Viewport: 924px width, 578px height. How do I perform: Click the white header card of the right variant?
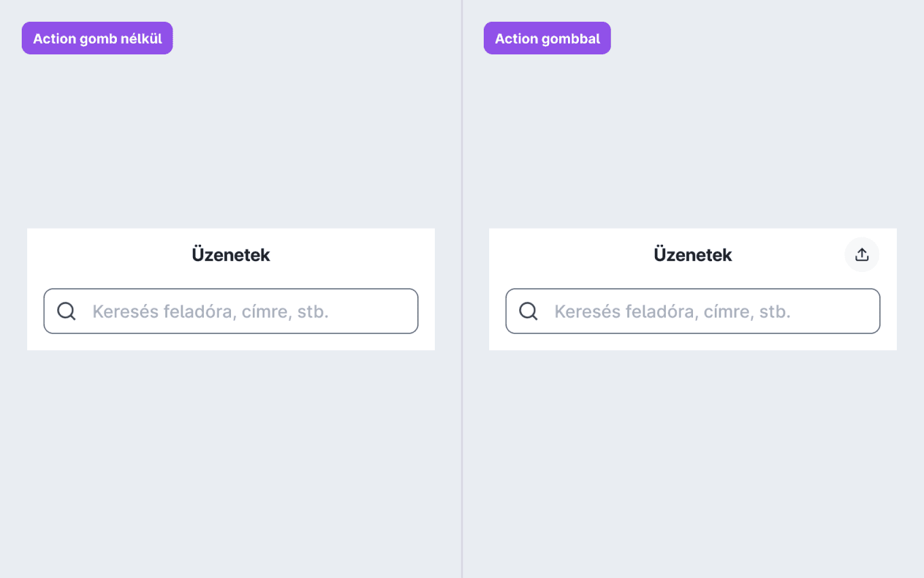[x=693, y=289]
